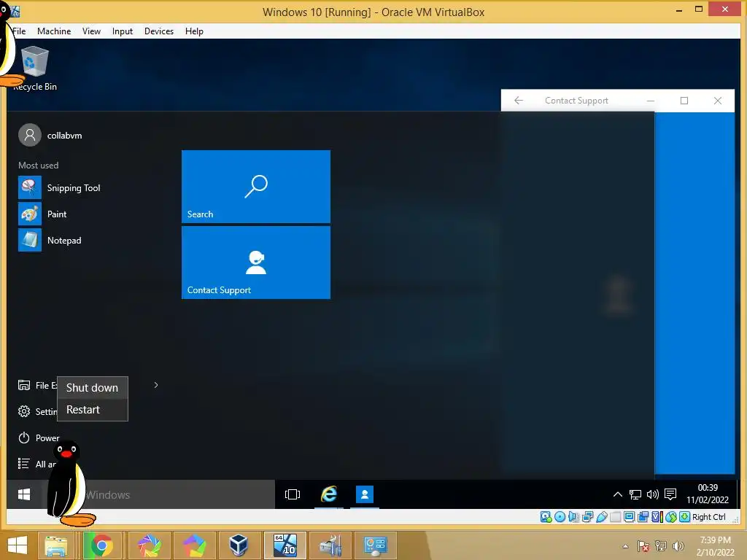Open Internet Explorer on the guest taskbar

click(x=329, y=494)
